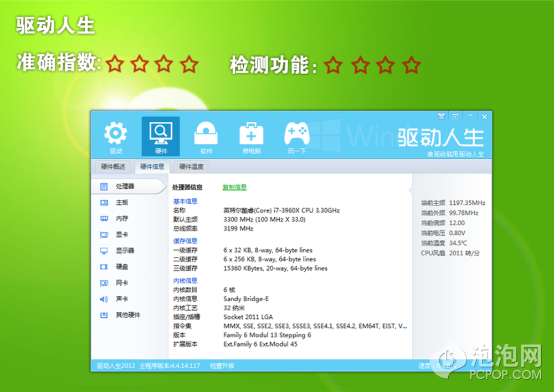Click the text "Socket 2011 LGA"
Screen dimensions: 554x392
(248, 317)
